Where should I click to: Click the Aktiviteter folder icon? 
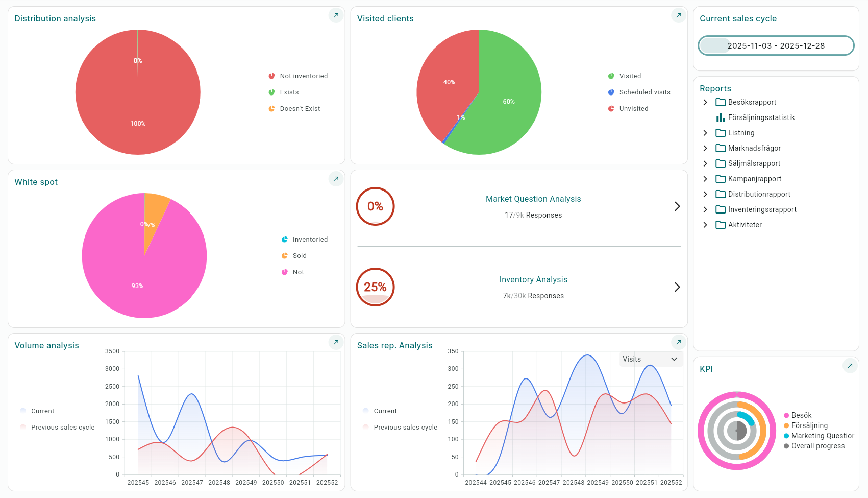[721, 225]
